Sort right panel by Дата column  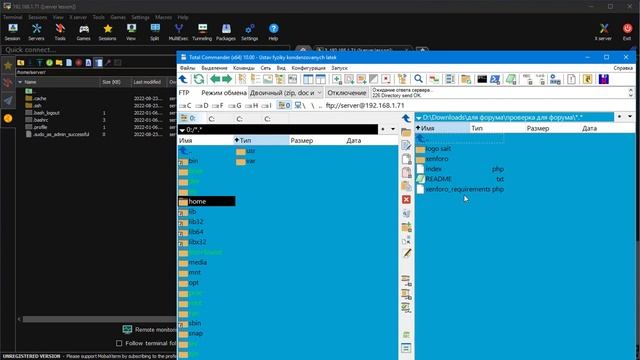(x=607, y=128)
